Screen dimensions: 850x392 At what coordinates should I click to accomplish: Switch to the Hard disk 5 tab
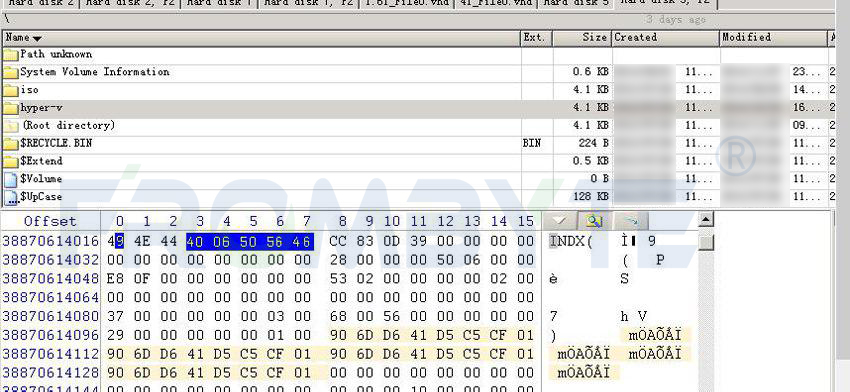click(x=576, y=3)
